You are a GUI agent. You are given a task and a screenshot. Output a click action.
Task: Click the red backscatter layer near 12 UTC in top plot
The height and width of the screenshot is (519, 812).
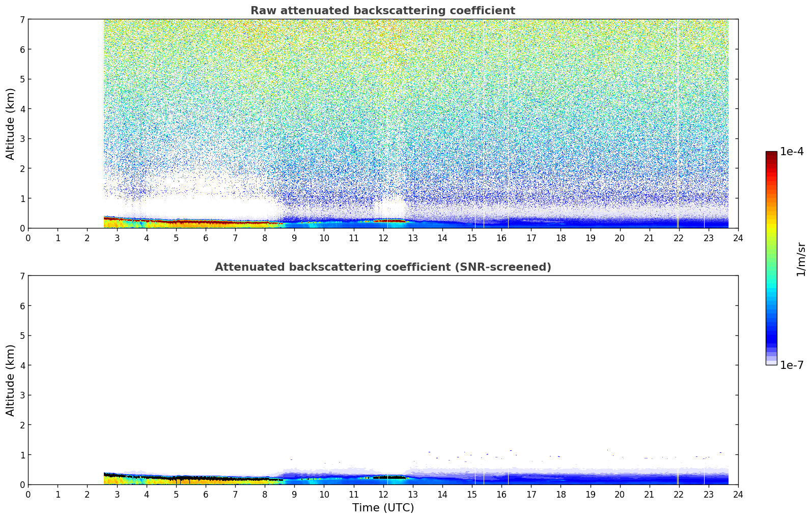(387, 221)
